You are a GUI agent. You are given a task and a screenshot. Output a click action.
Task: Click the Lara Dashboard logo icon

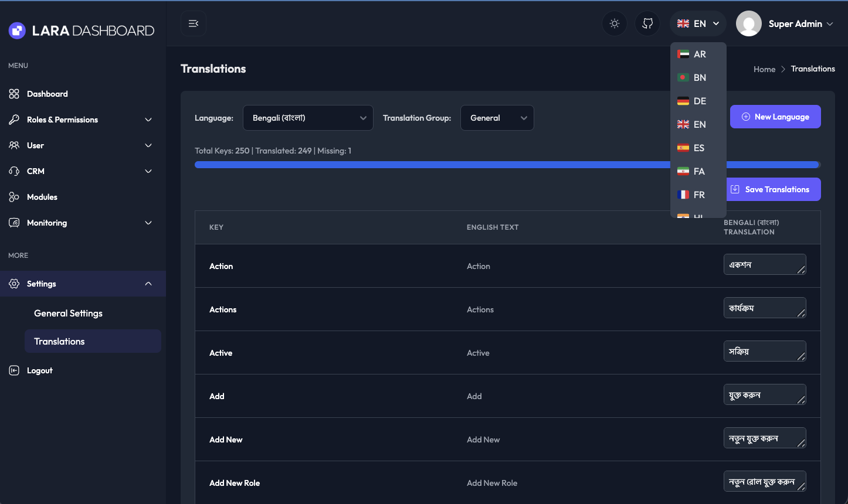(17, 30)
